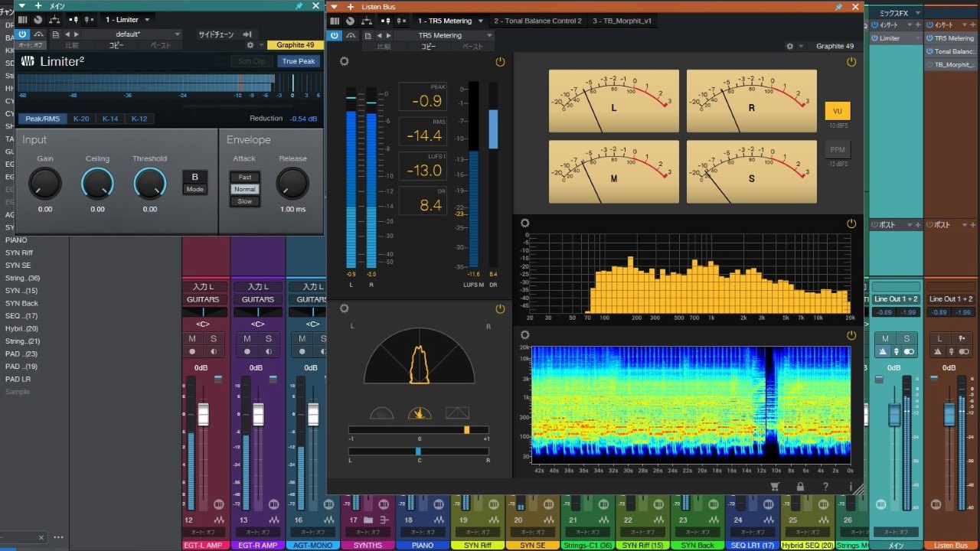Click the Limiter Threshold knob

[x=149, y=184]
